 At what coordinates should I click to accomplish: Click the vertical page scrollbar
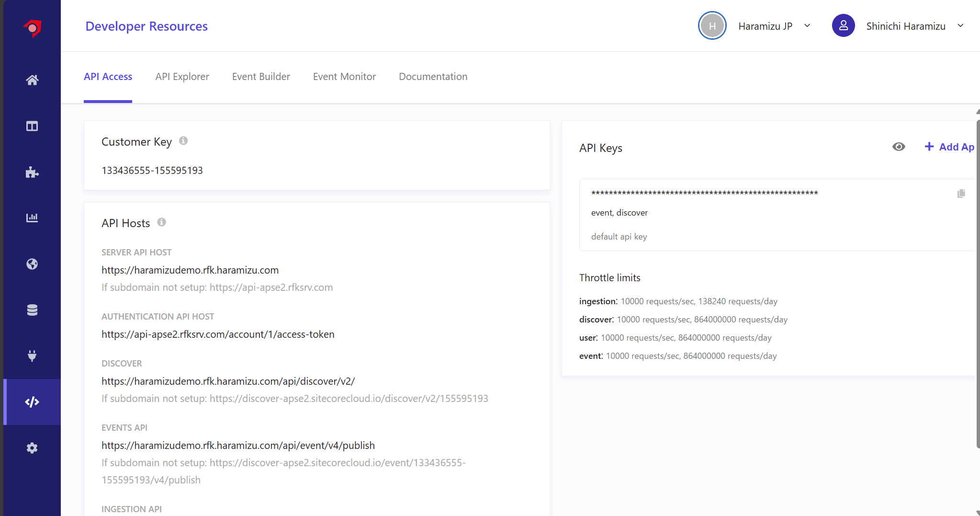[x=978, y=283]
